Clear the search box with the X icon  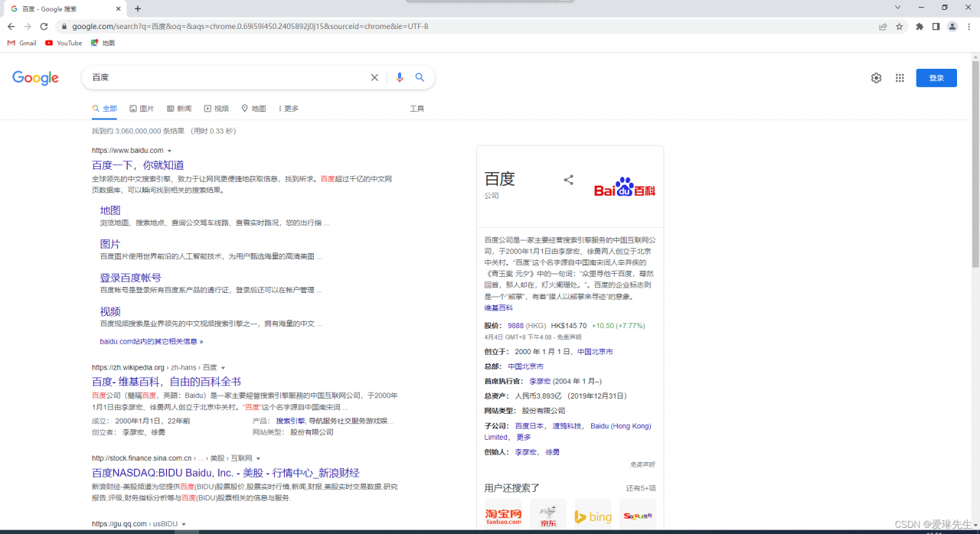[374, 77]
